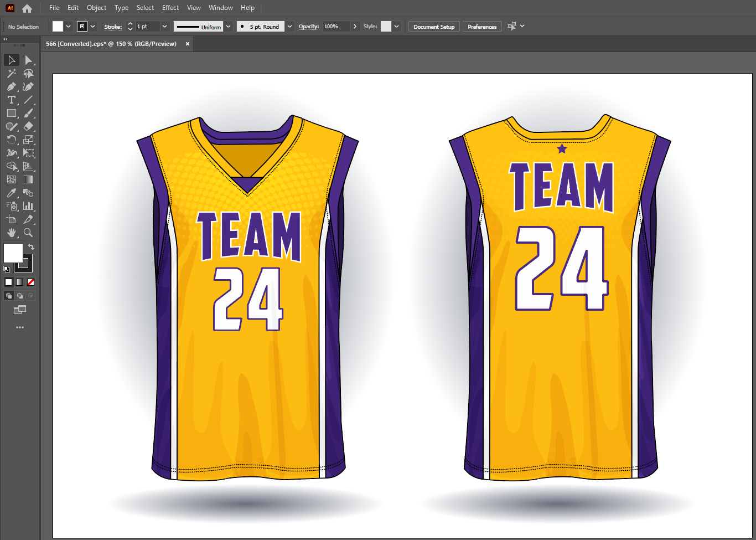Set paint mode to None
Screen dimensions: 756x540
(x=31, y=282)
